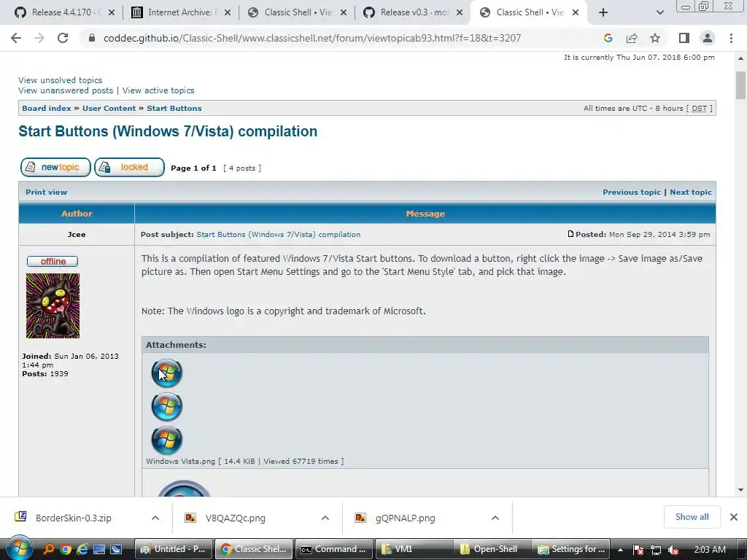Show hidden system tray icons
This screenshot has width=747, height=560.
(x=620, y=550)
